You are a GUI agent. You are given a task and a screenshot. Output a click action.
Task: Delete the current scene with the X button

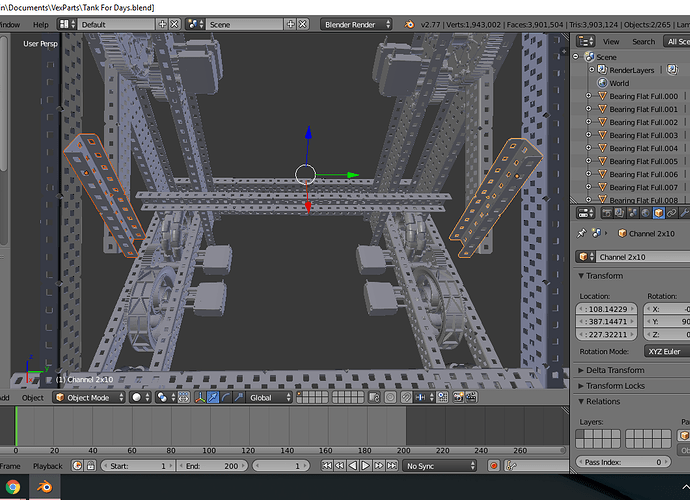point(303,24)
